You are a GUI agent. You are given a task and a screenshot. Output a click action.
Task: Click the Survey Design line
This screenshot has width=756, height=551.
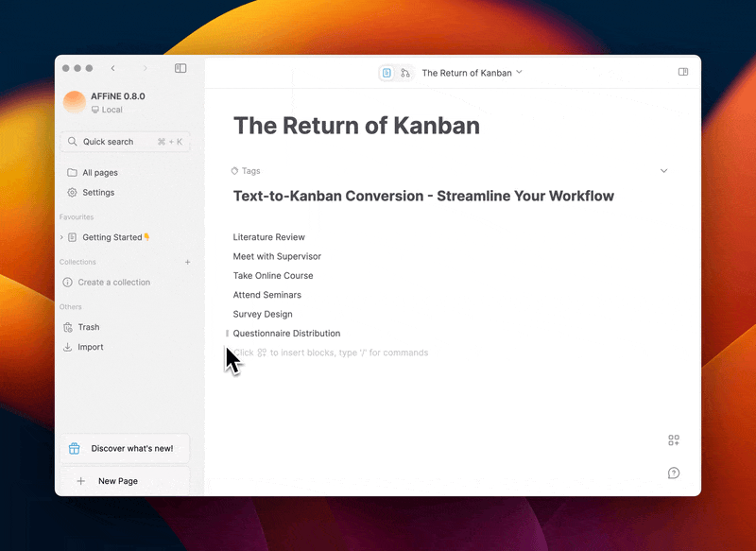coord(263,315)
